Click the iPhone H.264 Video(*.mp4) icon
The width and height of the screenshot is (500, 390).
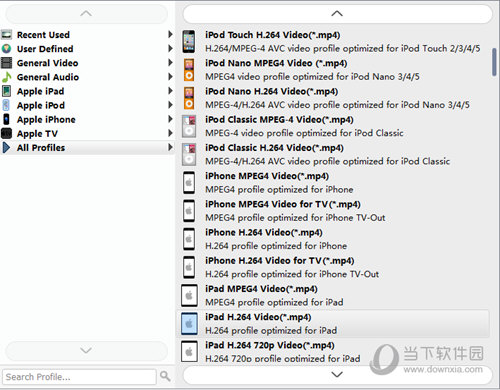click(x=189, y=239)
